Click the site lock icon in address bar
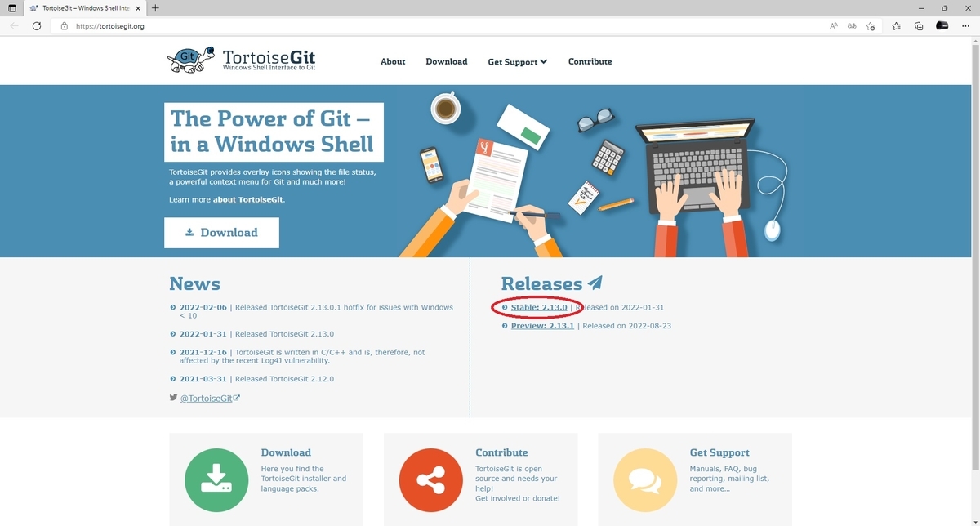The image size is (980, 526). 65,26
